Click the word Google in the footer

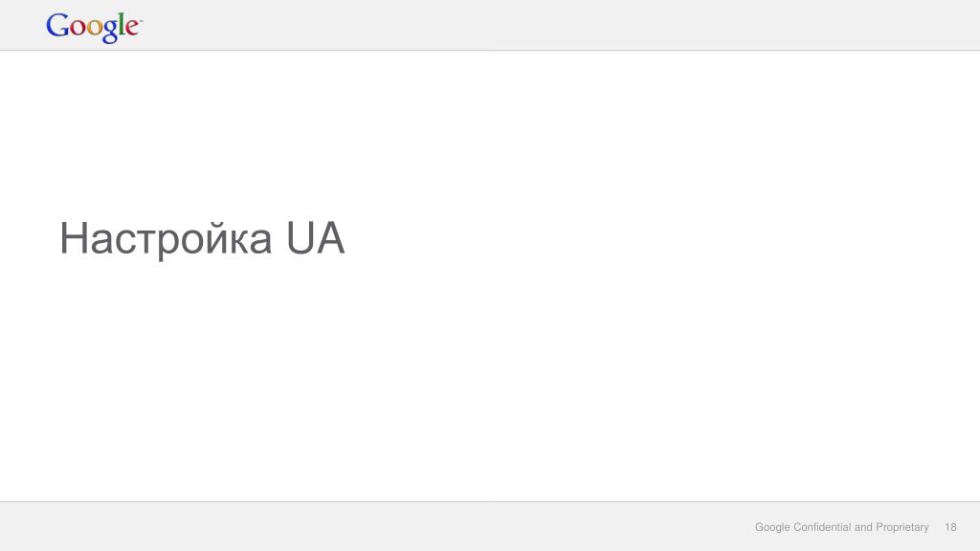point(772,527)
